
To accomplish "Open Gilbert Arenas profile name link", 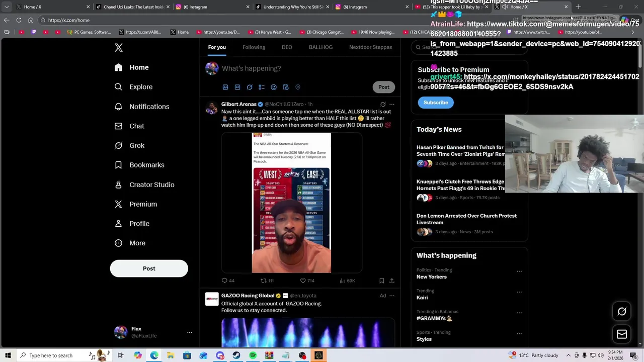I will pyautogui.click(x=239, y=105).
